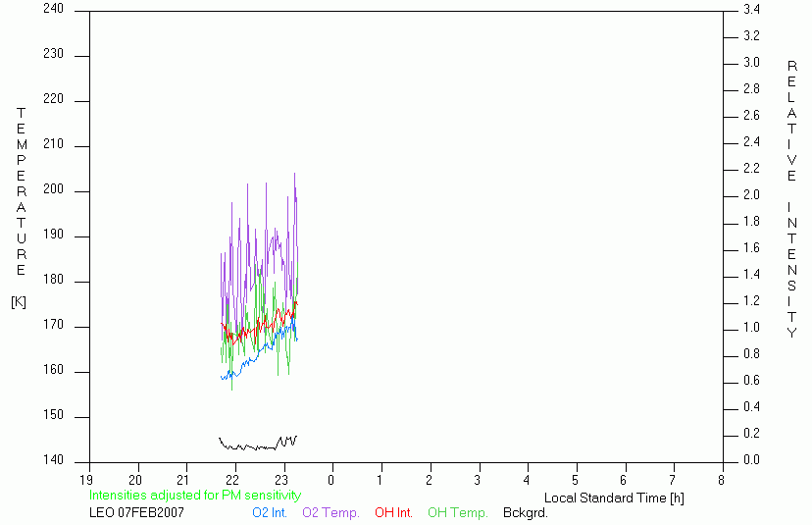Click the hour 1 time axis label
The width and height of the screenshot is (812, 525).
380,481
